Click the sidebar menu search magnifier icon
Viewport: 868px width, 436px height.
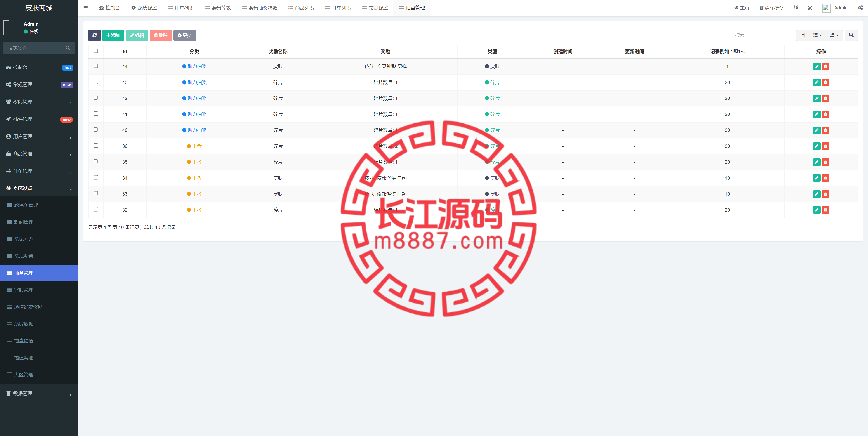(68, 48)
